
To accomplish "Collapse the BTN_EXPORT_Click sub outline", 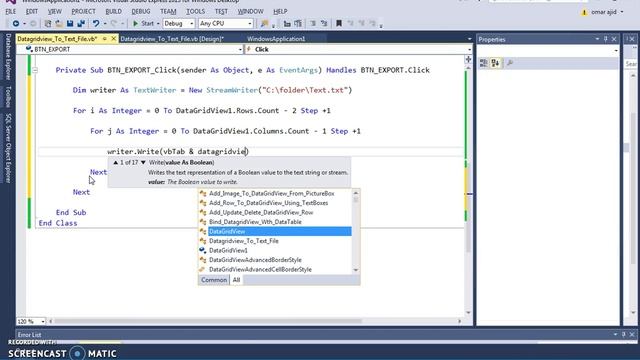I will pos(35,70).
